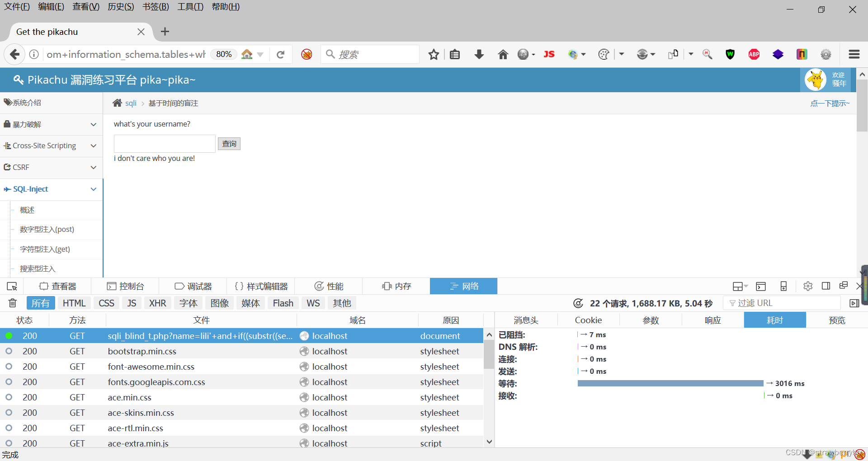The width and height of the screenshot is (868, 461).
Task: Start HAR import/export next to filter box
Action: (854, 303)
